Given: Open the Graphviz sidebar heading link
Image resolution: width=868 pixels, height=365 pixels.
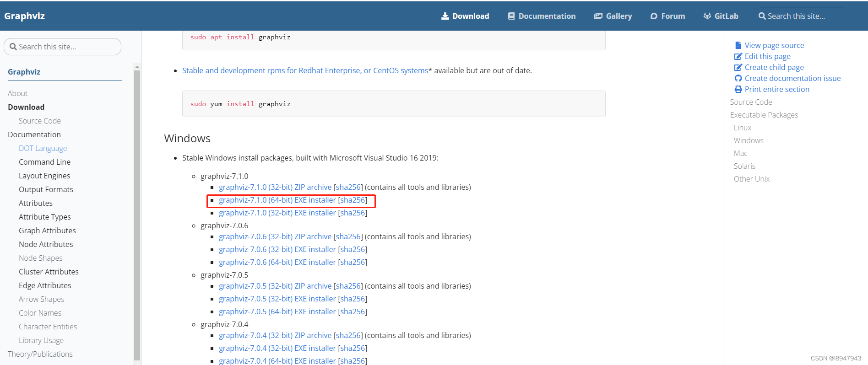Looking at the screenshot, I should (x=24, y=72).
